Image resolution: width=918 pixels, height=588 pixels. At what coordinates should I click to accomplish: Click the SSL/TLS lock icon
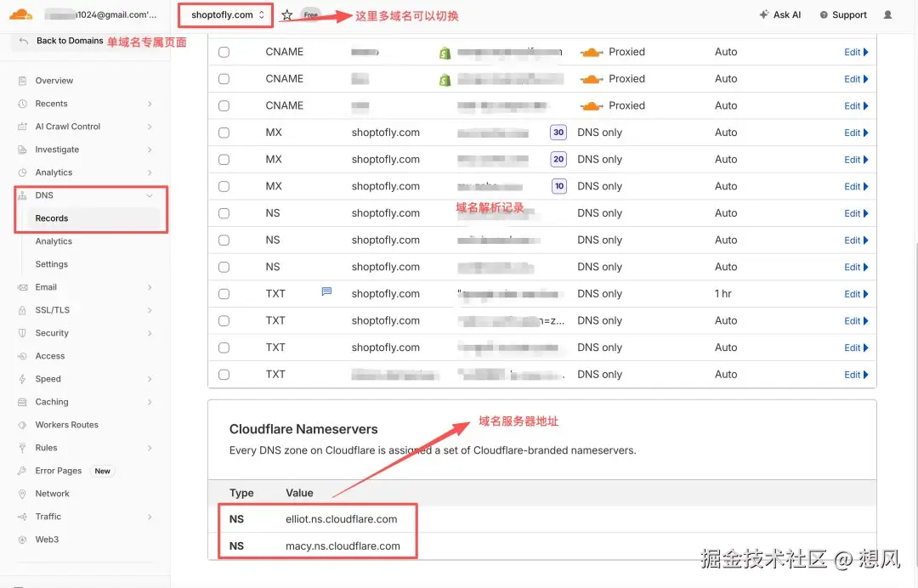click(x=22, y=310)
